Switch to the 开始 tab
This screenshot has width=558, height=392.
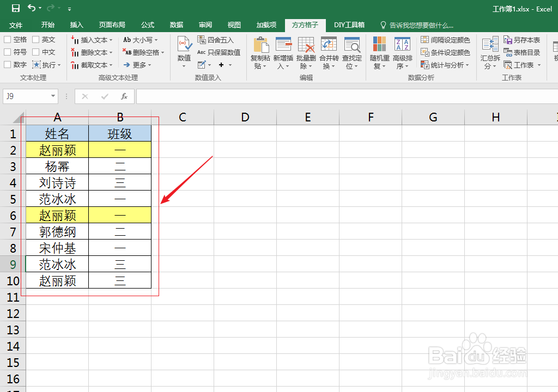(x=48, y=25)
